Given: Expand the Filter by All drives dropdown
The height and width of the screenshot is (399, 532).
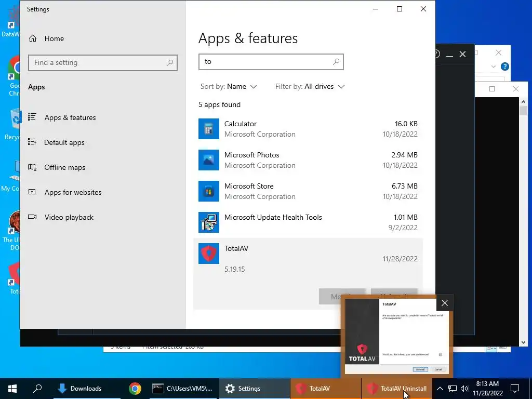Looking at the screenshot, I should [310, 87].
